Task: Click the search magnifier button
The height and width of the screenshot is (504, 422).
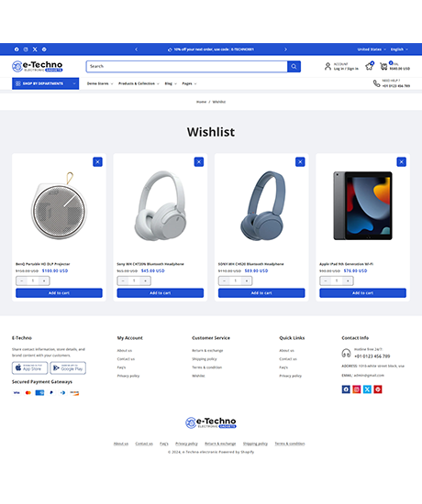Action: tap(294, 67)
